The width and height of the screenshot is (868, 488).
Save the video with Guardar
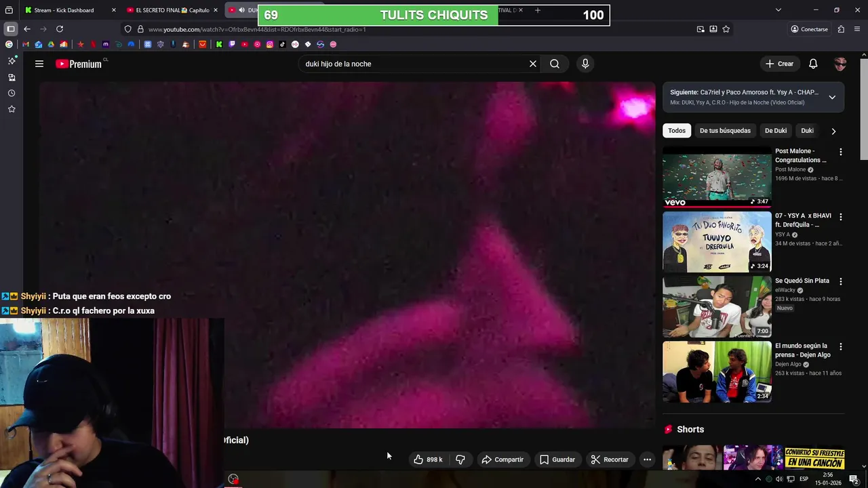click(557, 460)
